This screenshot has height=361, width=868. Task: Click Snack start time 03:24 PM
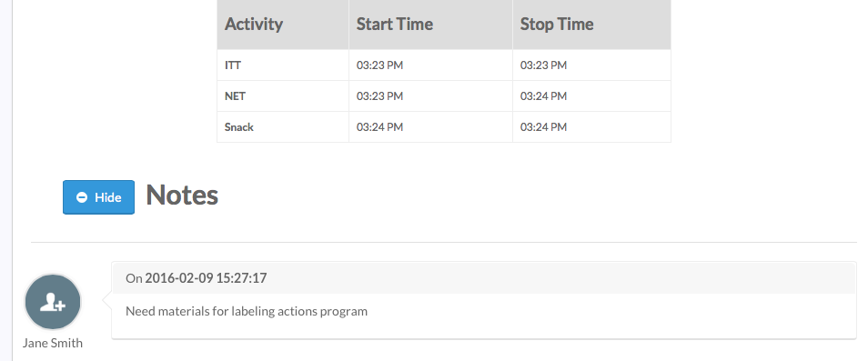pos(379,127)
